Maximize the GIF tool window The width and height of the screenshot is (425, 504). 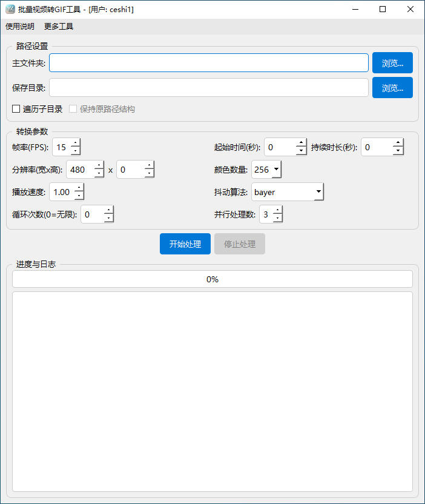coord(383,9)
